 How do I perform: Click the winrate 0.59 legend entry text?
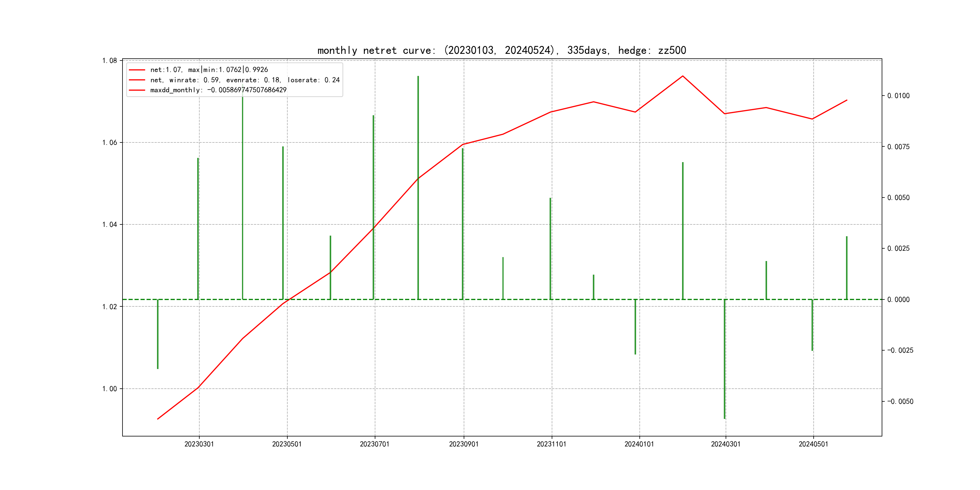[x=245, y=80]
